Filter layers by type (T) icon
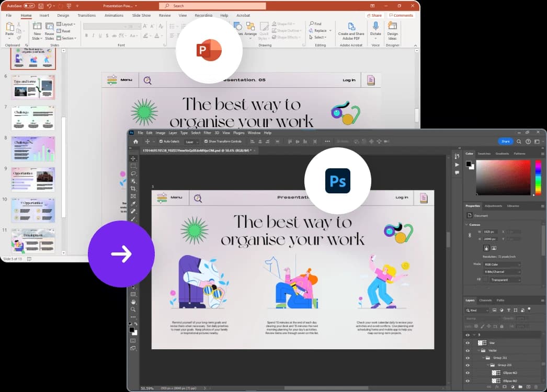Viewport: 547px width, 392px height. tap(509, 310)
